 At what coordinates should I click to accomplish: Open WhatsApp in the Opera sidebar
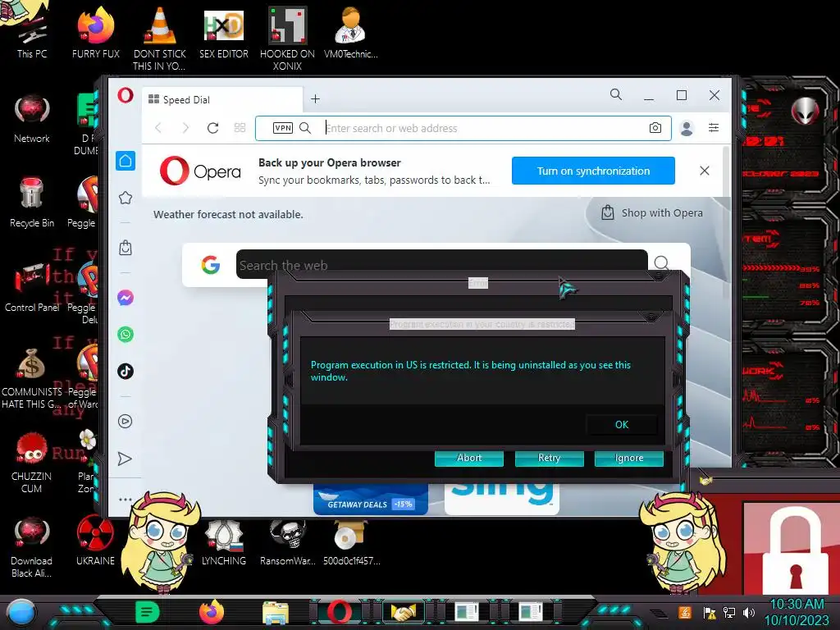(126, 335)
